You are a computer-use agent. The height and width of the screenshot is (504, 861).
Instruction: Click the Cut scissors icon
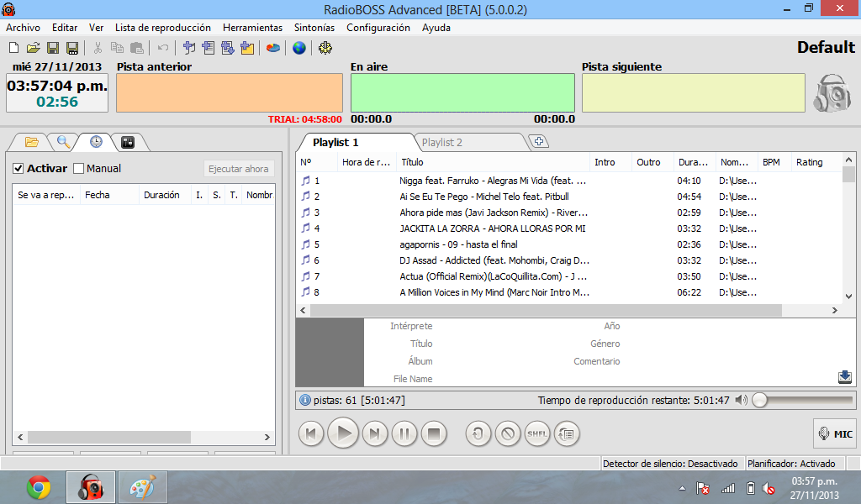click(x=98, y=48)
